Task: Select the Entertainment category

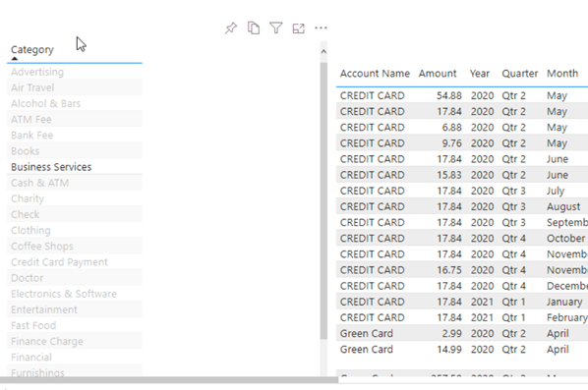Action: (75, 309)
